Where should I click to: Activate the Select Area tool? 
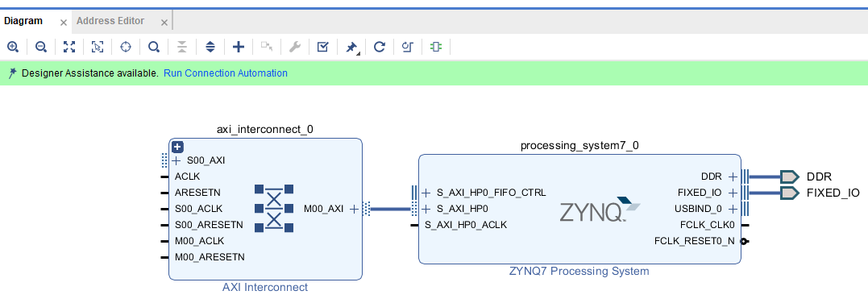[x=98, y=47]
